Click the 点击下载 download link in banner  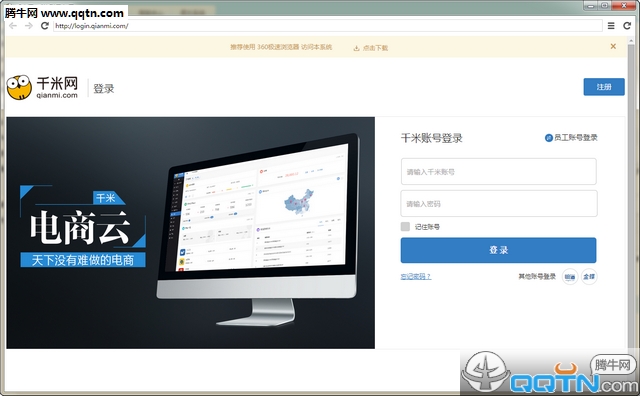point(375,48)
